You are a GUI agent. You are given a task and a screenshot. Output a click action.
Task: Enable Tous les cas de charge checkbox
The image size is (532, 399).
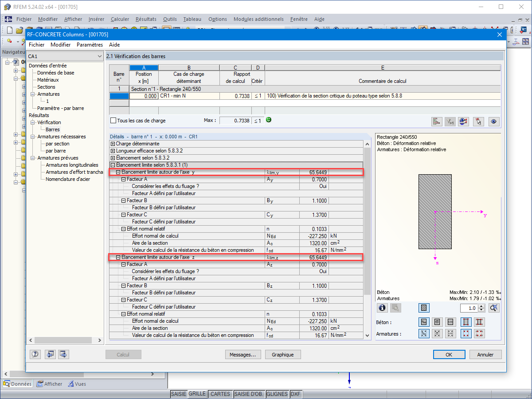(113, 121)
